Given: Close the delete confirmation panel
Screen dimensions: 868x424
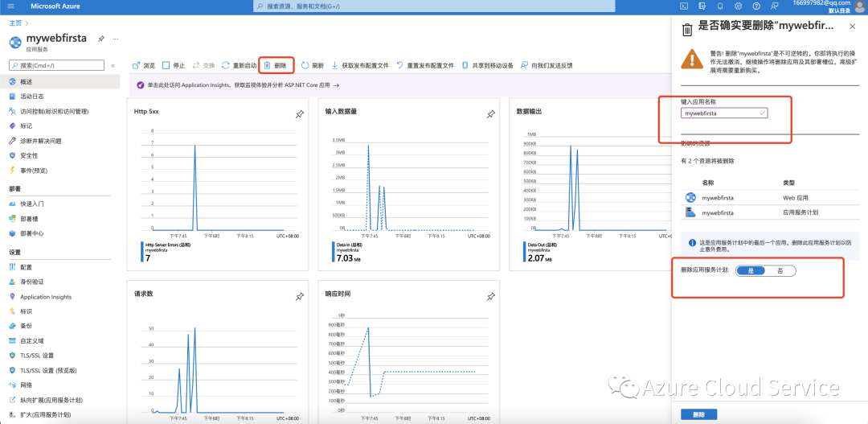Looking at the screenshot, I should click(853, 27).
